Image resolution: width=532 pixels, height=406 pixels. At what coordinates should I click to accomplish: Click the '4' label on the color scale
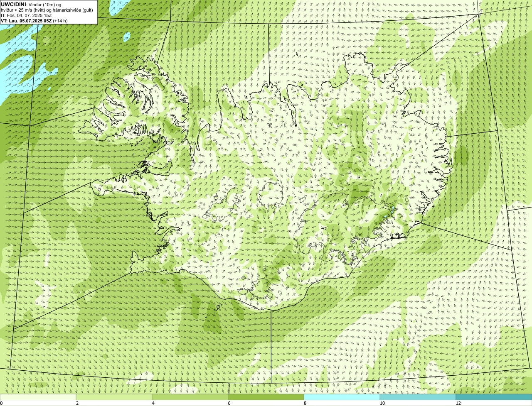point(153,403)
